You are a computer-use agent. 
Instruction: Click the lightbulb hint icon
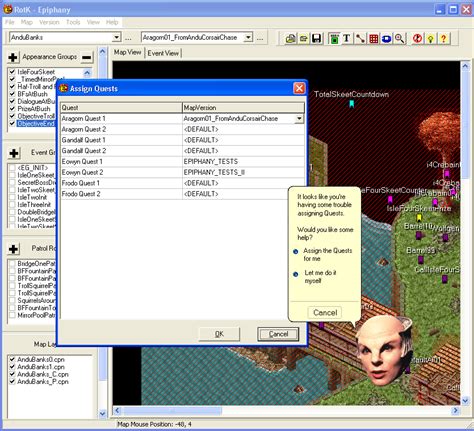[x=430, y=39]
